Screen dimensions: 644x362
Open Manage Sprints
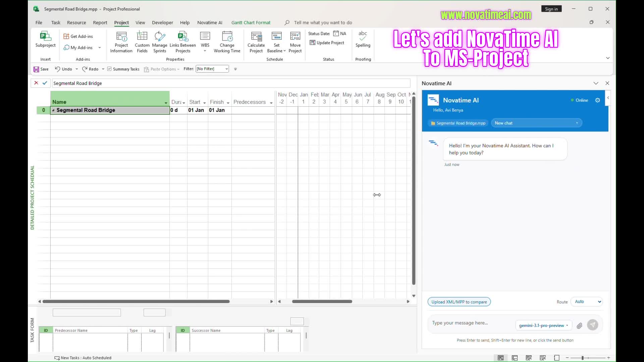(x=160, y=42)
